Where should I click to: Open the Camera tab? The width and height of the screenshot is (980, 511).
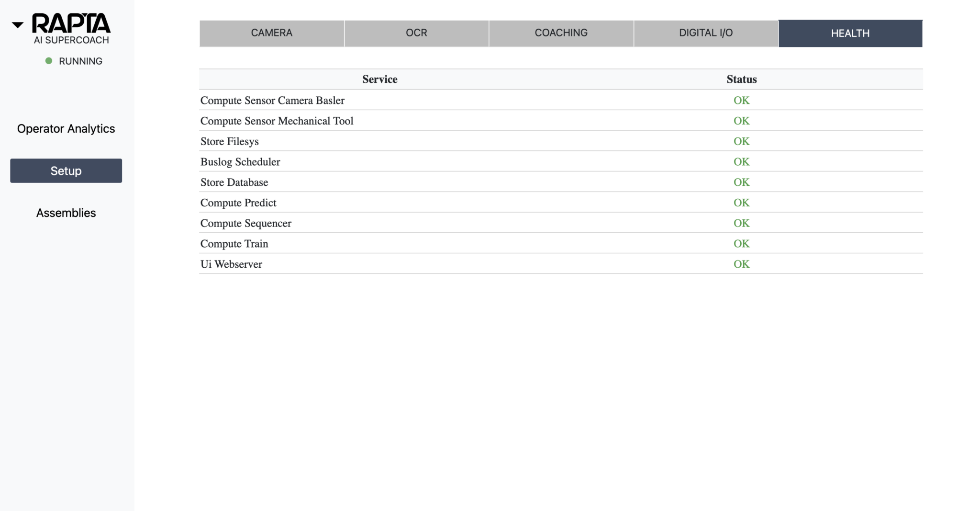pyautogui.click(x=271, y=33)
